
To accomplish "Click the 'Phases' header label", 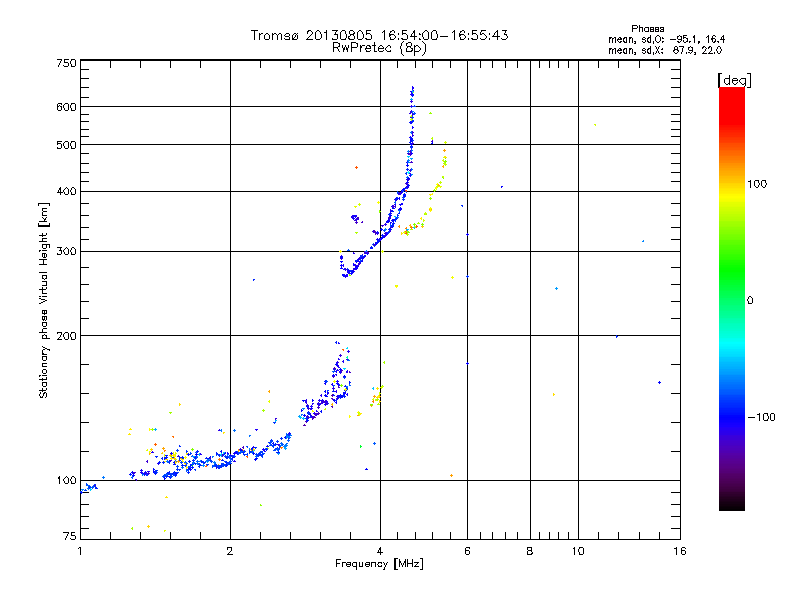I will pyautogui.click(x=647, y=29).
